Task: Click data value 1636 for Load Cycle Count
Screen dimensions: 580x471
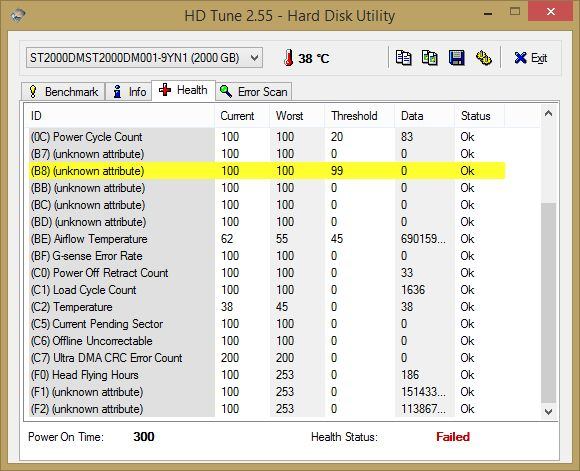Action: (413, 290)
